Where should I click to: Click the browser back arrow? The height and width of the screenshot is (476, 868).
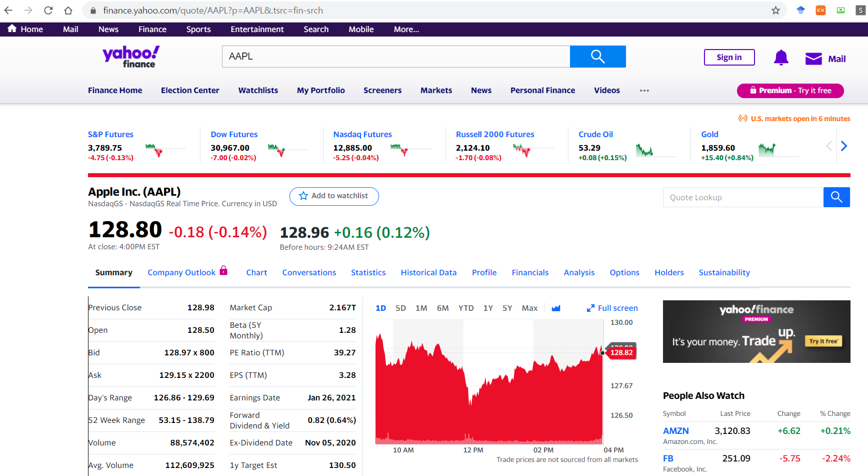tap(8, 10)
